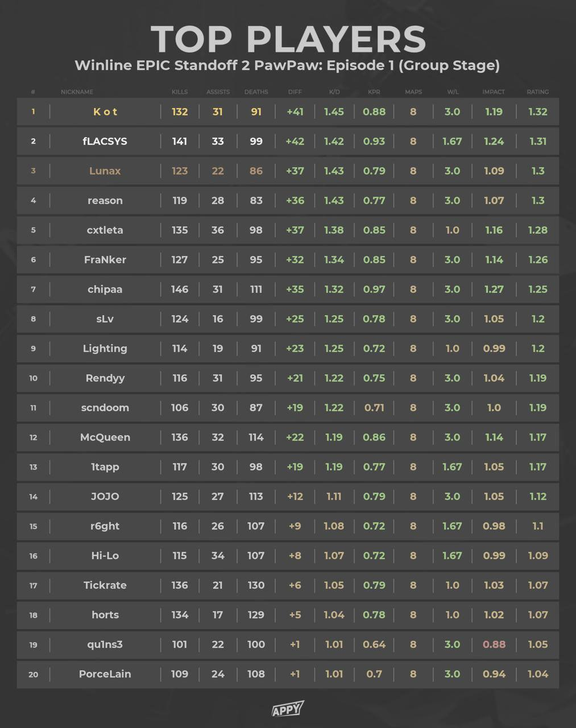This screenshot has height=728, width=576.
Task: Click the kills value 132 in K o t's row
Action: pyautogui.click(x=180, y=111)
